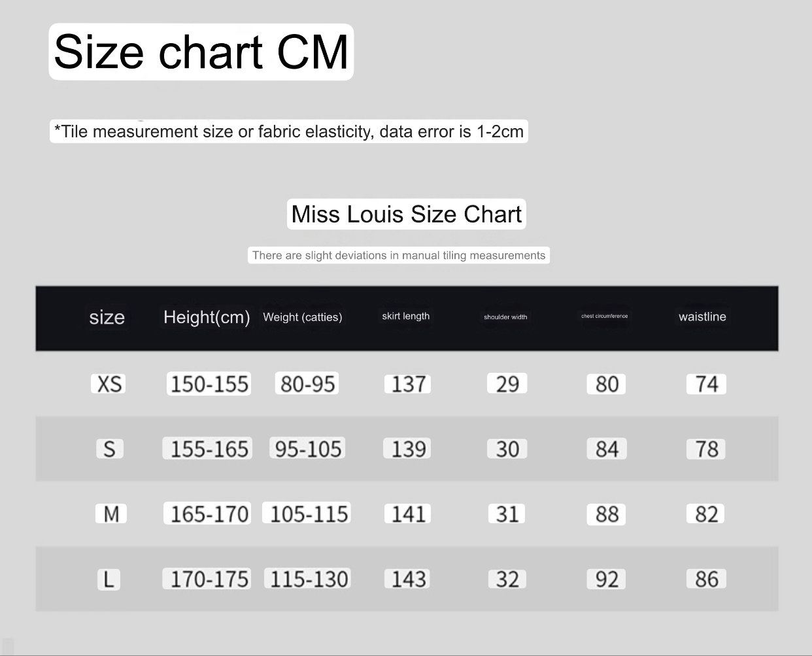Click the 'Height(cm)' column header
The height and width of the screenshot is (656, 812).
coord(207,317)
